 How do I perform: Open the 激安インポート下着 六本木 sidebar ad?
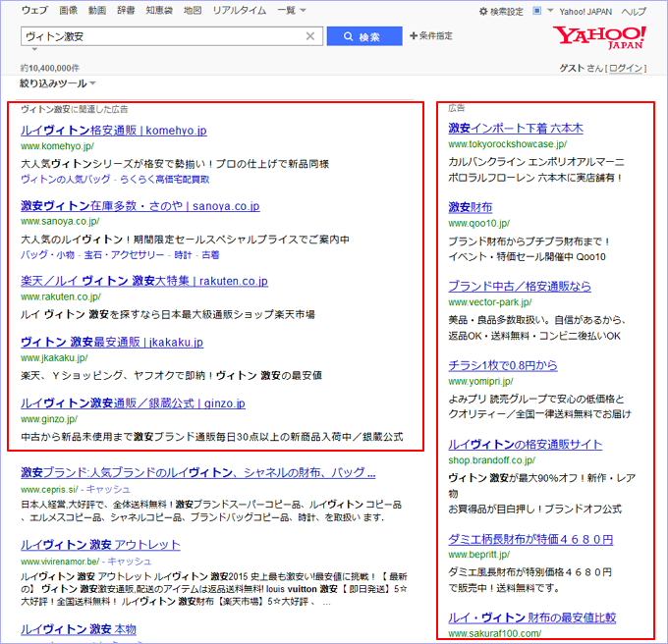[x=516, y=129]
